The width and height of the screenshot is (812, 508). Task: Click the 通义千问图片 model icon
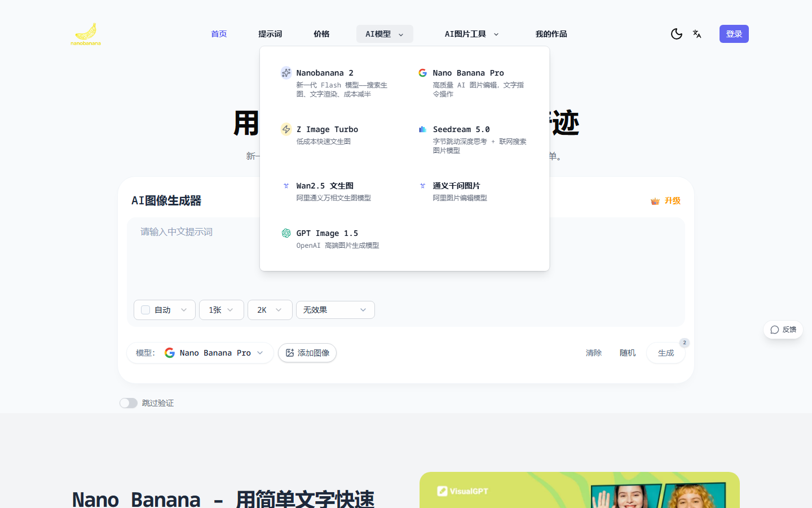(x=422, y=186)
